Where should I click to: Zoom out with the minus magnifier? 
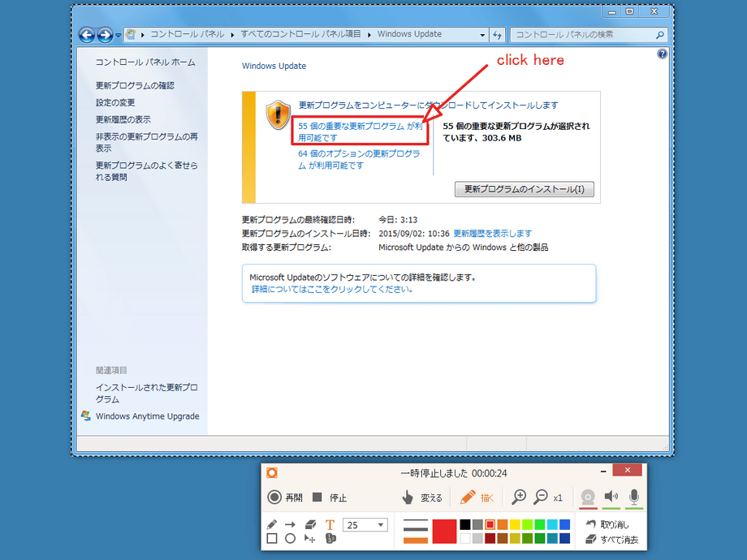pyautogui.click(x=541, y=498)
